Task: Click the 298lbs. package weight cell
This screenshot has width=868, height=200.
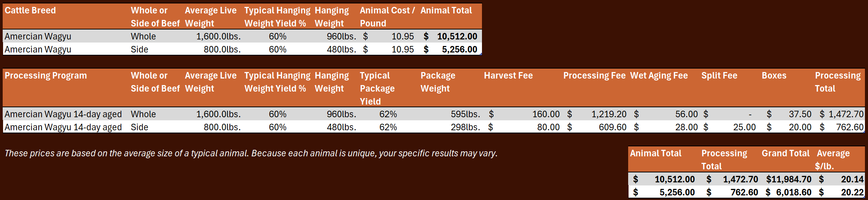Action: point(465,127)
